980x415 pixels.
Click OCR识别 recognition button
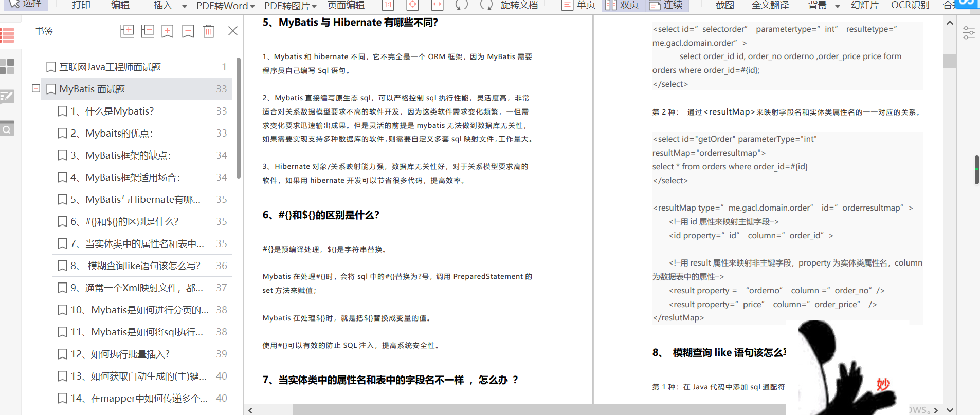910,5
